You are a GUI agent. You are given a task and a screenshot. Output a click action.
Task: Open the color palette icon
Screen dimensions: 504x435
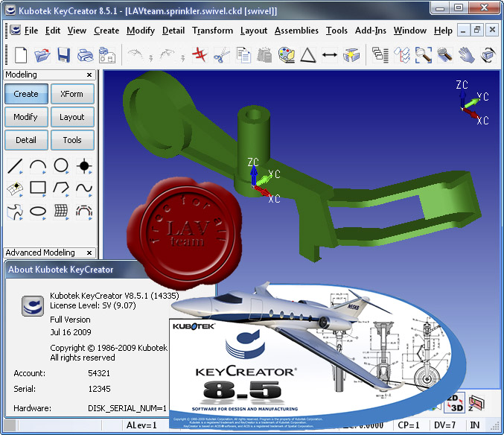pyautogui.click(x=287, y=55)
